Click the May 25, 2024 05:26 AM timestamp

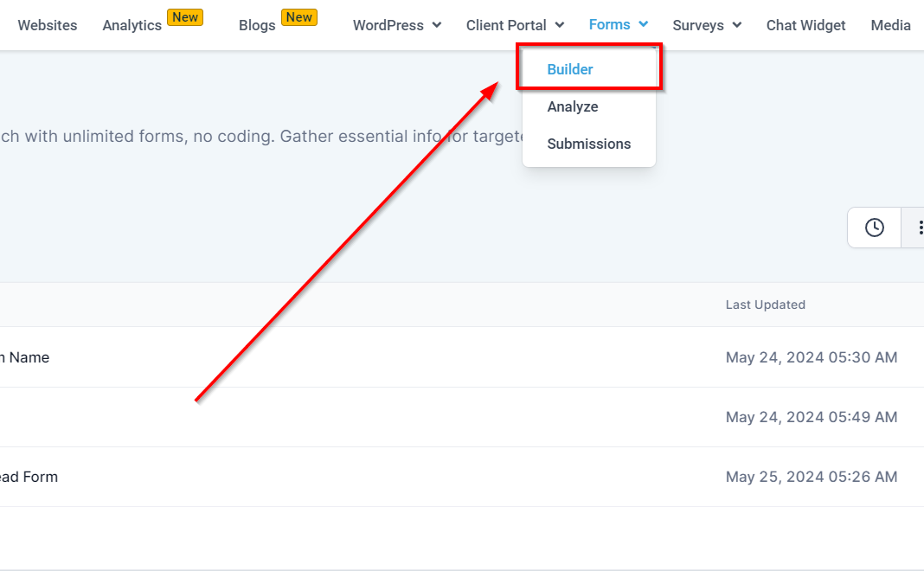(x=811, y=477)
